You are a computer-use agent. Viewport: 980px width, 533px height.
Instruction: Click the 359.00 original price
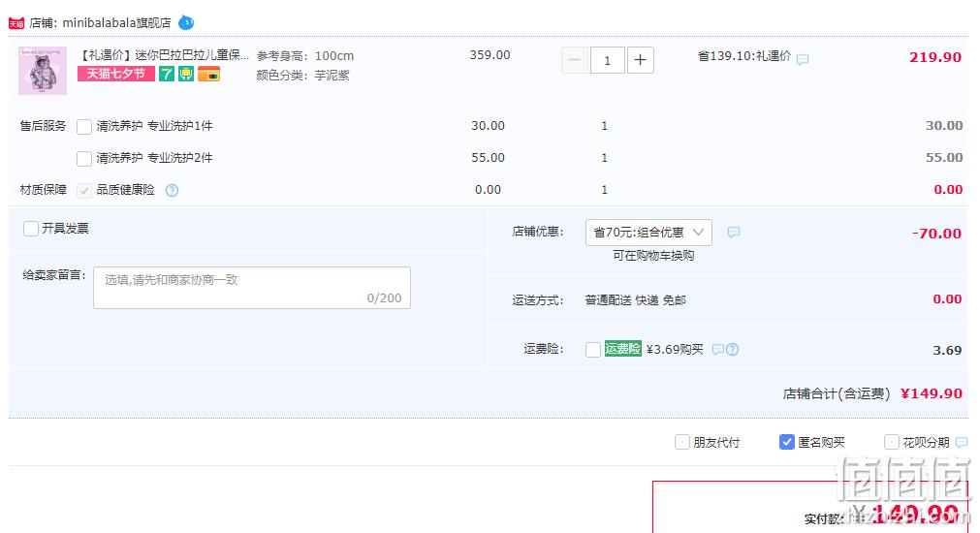click(x=490, y=55)
